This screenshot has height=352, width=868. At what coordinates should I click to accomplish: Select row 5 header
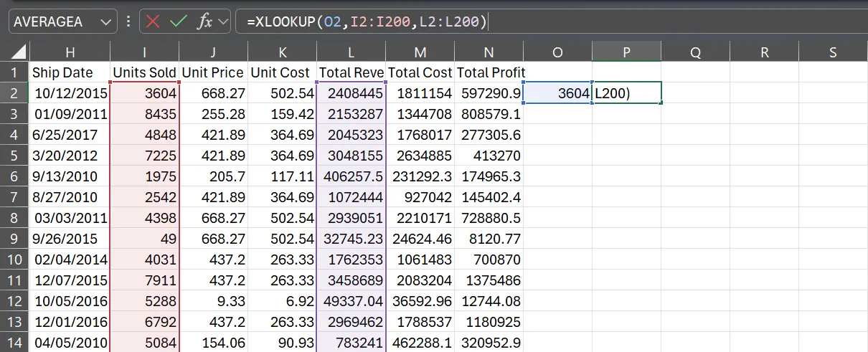click(14, 156)
